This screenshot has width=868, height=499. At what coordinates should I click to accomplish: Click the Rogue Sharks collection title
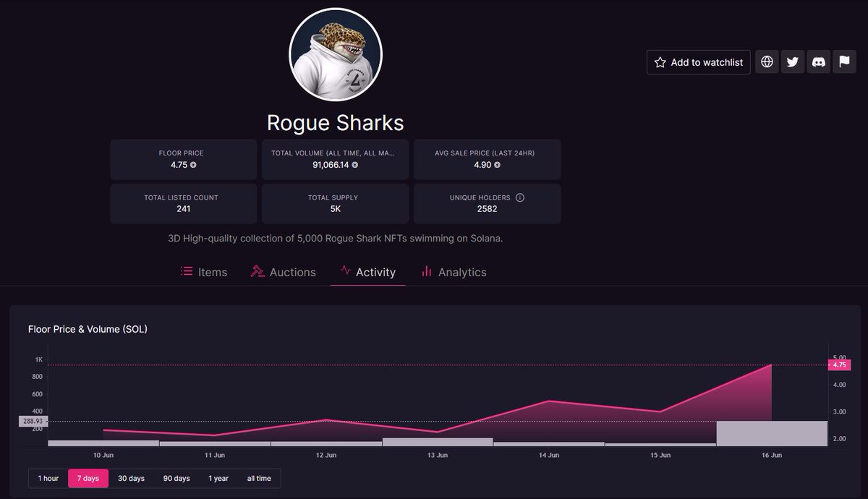(336, 122)
